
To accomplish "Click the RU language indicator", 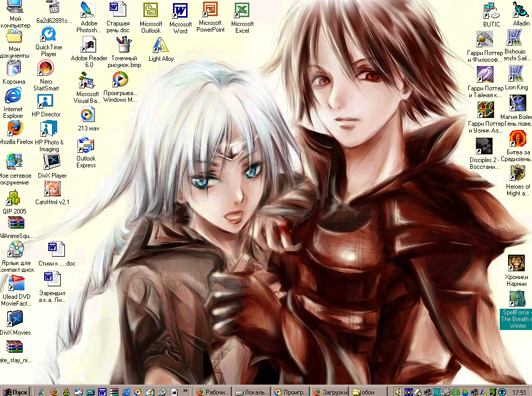I will pos(436,392).
